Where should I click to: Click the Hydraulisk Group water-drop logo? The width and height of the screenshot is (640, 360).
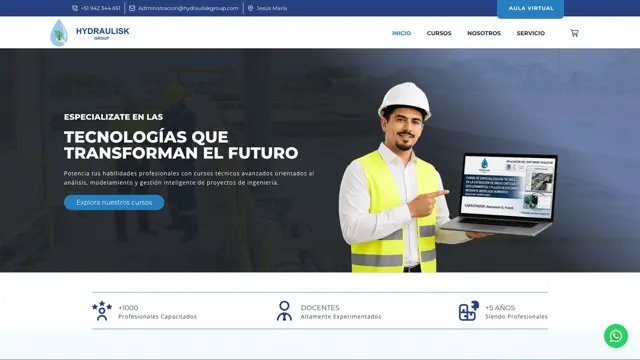[x=59, y=33]
